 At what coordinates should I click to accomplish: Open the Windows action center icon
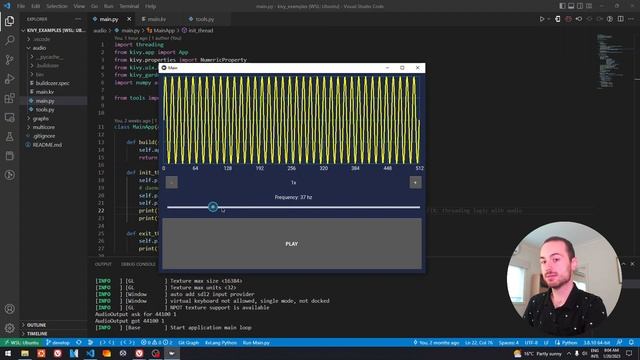pyautogui.click(x=629, y=353)
